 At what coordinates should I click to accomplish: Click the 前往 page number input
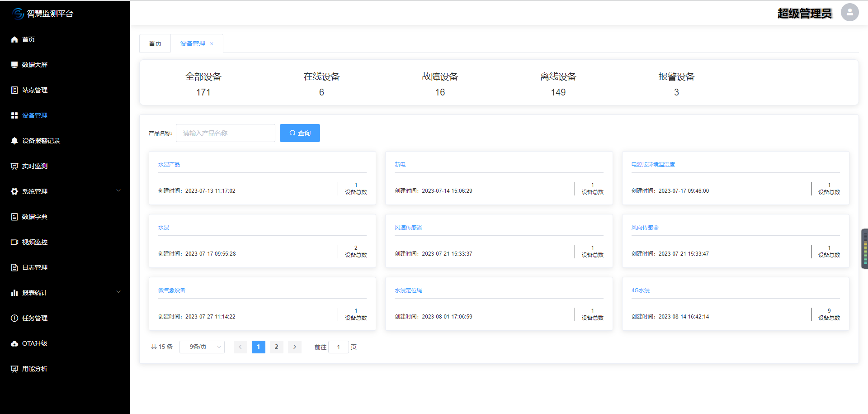[x=339, y=347]
